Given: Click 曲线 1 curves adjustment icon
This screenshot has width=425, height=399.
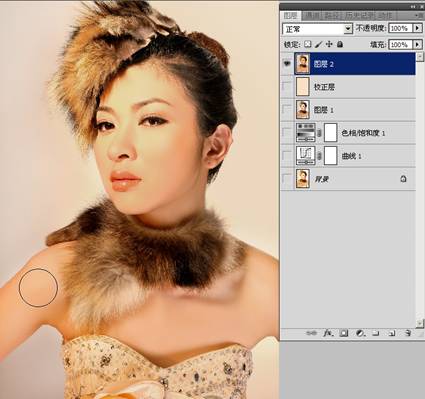Looking at the screenshot, I should coord(306,155).
